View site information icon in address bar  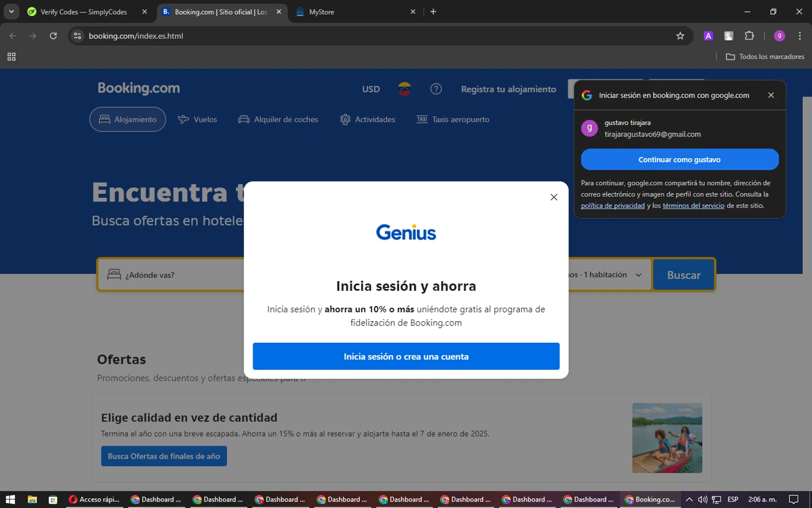click(77, 36)
